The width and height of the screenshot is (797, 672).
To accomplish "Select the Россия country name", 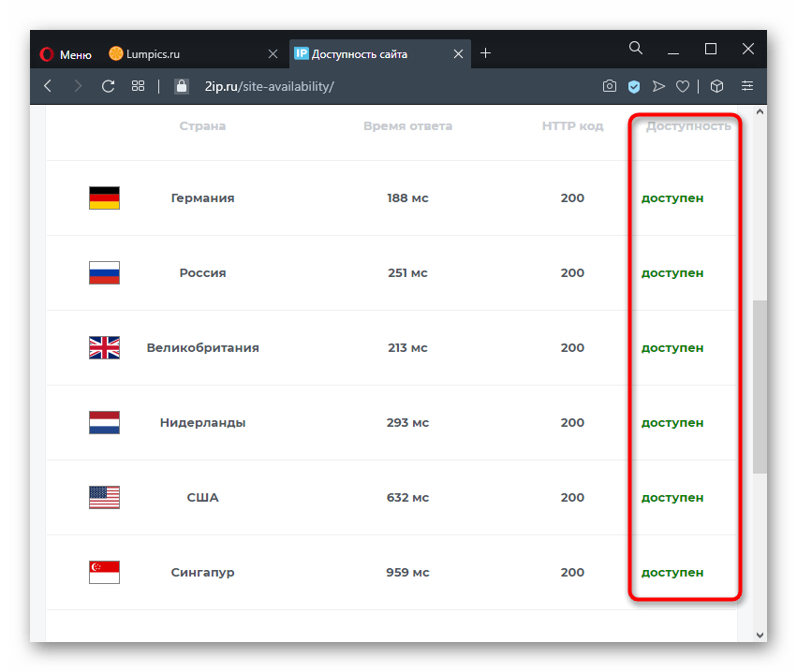I will point(202,272).
